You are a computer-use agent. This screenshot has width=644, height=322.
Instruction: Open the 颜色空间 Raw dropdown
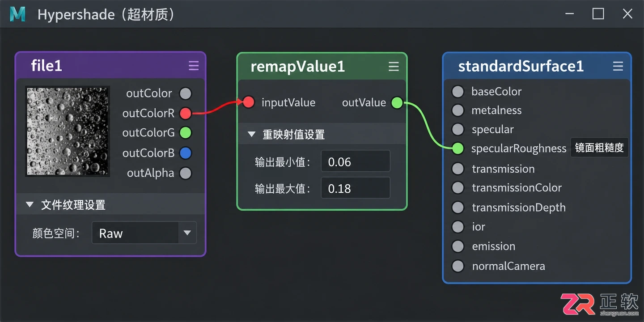144,233
